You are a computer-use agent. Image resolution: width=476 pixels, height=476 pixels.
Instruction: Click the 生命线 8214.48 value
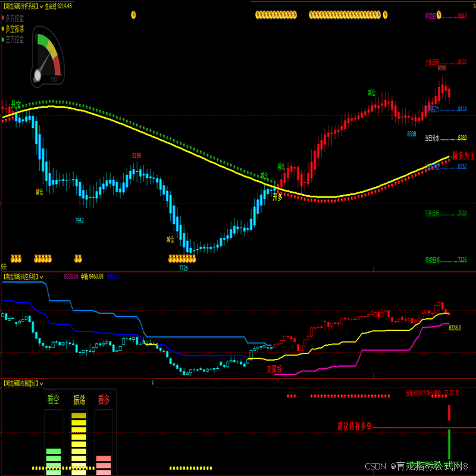(58, 7)
